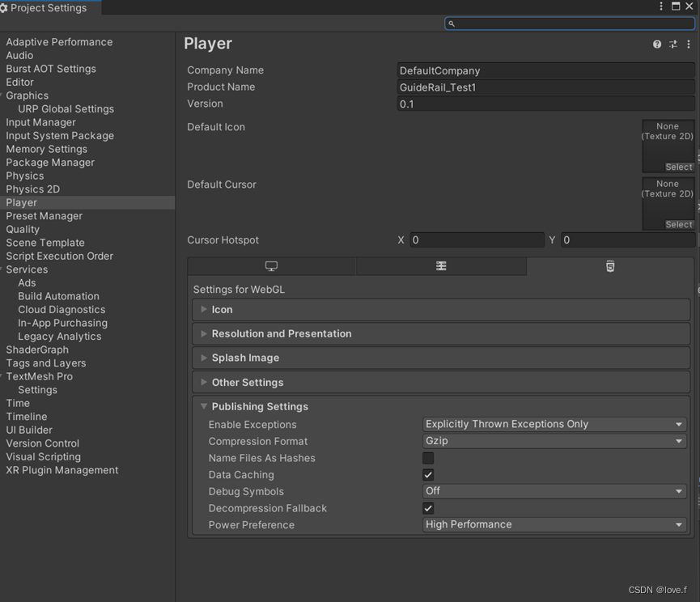Click the search magnifier icon
Screen dimensions: 700x602
(452, 23)
